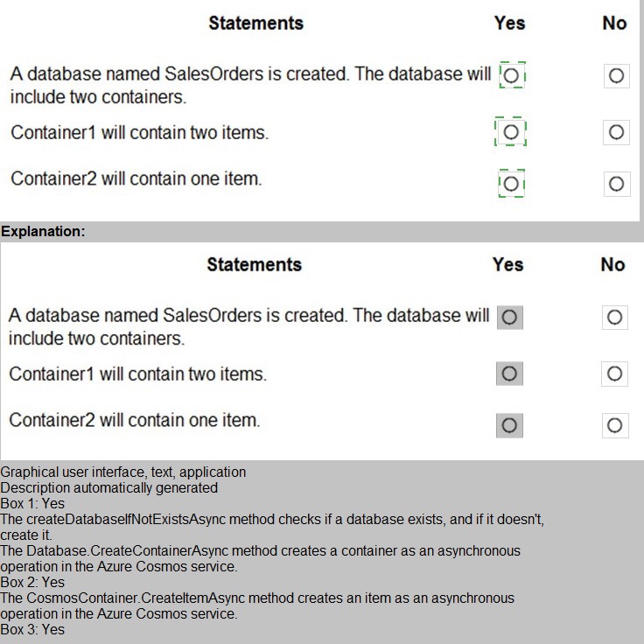This screenshot has height=644, width=644.
Task: Click the Statements header in top panel
Action: pyautogui.click(x=255, y=23)
